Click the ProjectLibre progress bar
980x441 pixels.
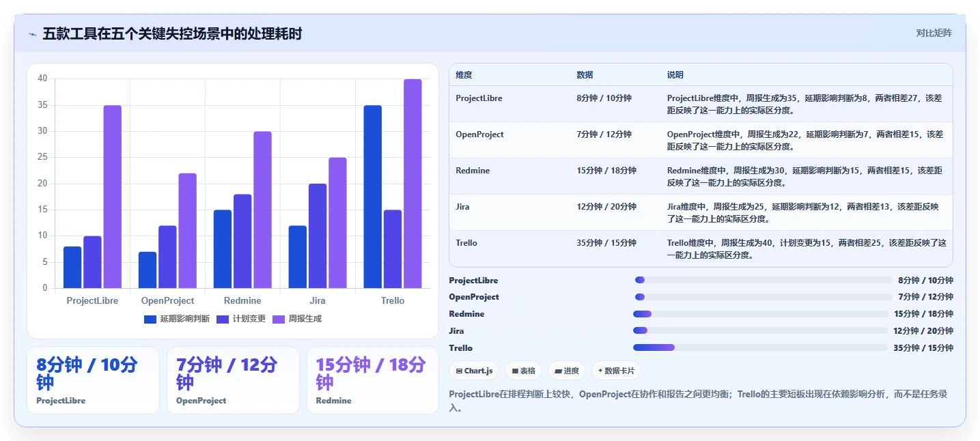(x=763, y=280)
